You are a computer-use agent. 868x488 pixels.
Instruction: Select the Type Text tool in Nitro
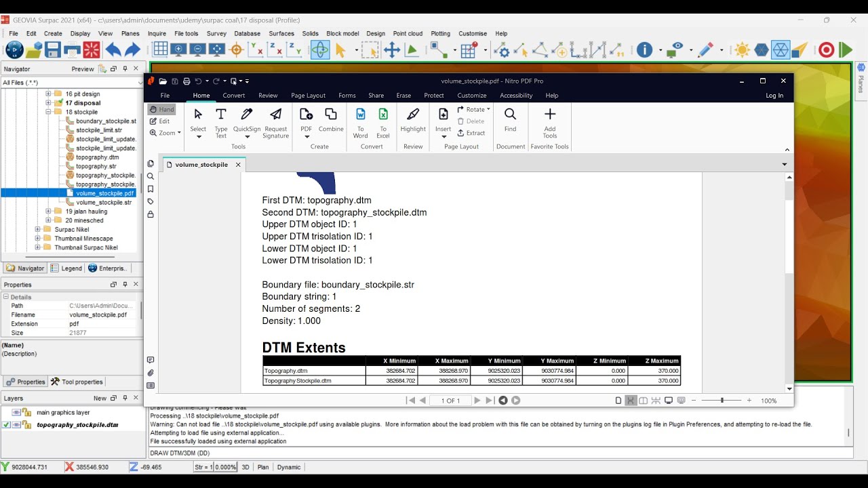click(x=221, y=122)
